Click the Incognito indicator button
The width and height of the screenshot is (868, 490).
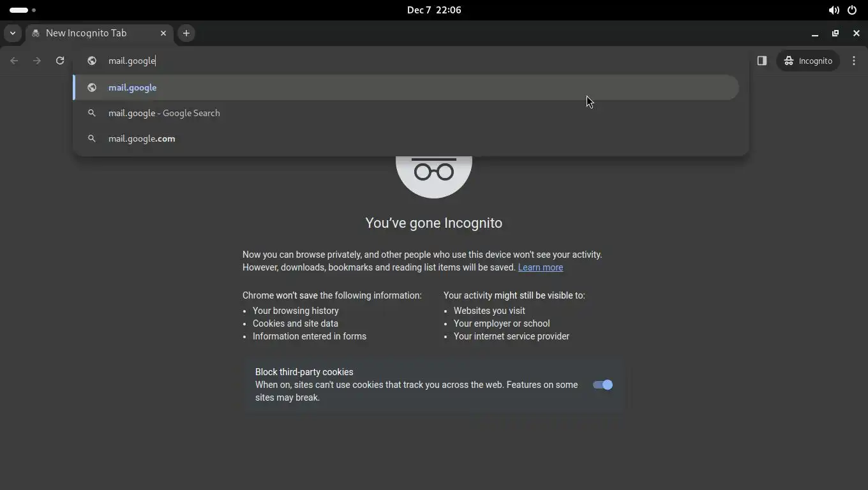[808, 61]
